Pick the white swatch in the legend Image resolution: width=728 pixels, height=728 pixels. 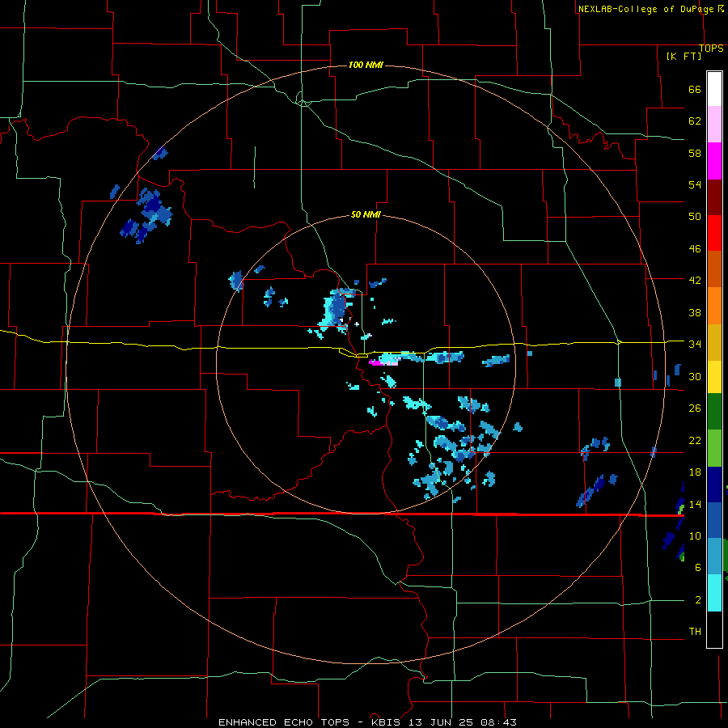click(714, 89)
